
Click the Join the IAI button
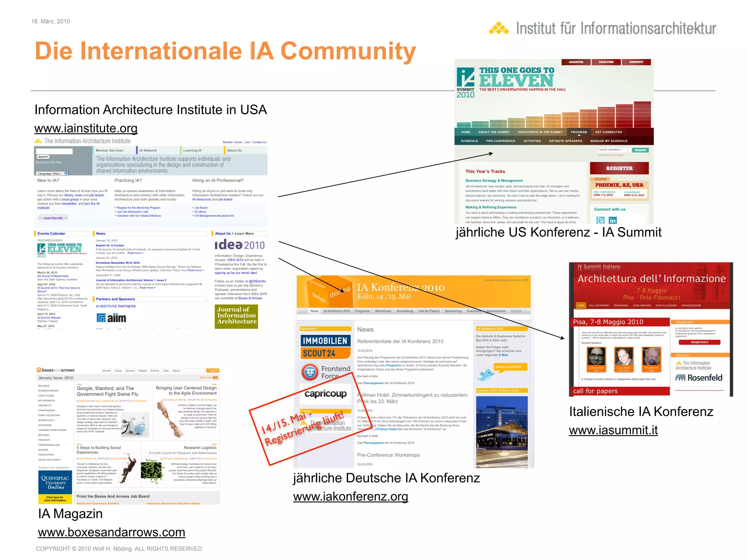[x=53, y=218]
